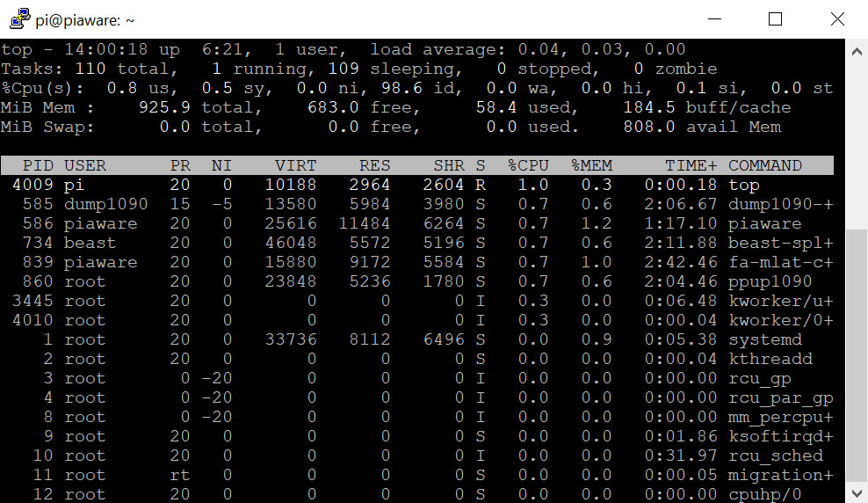The image size is (868, 503).
Task: Click the USER column header
Action: pyautogui.click(x=84, y=165)
